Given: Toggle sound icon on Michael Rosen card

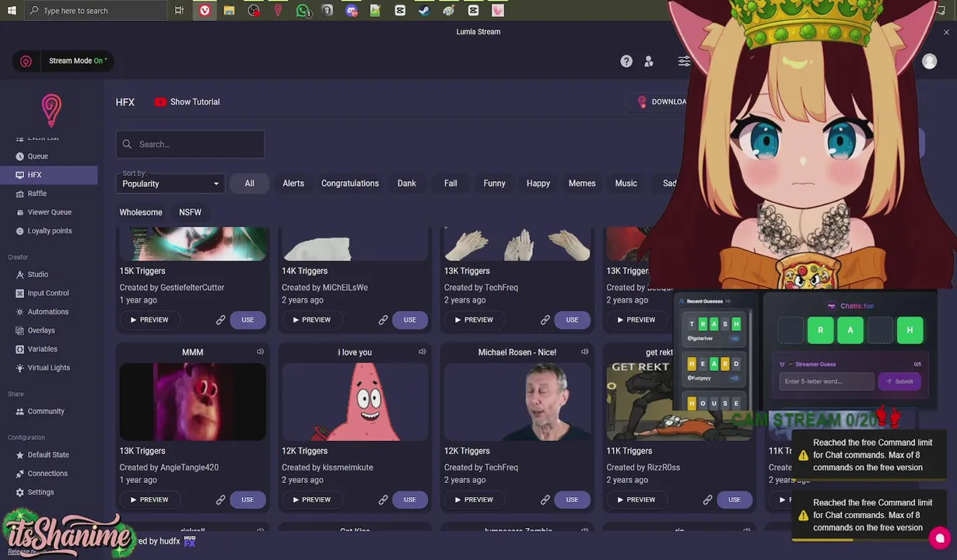Looking at the screenshot, I should pyautogui.click(x=584, y=352).
